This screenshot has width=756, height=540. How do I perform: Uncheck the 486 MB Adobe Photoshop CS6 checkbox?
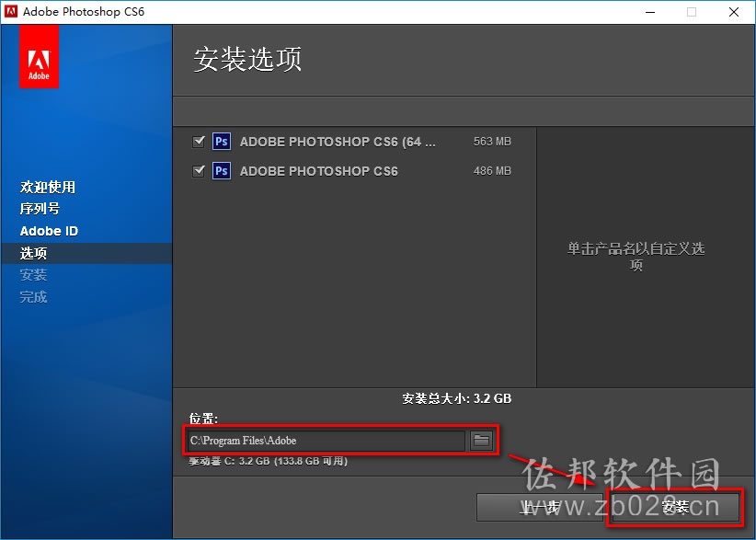click(x=199, y=171)
